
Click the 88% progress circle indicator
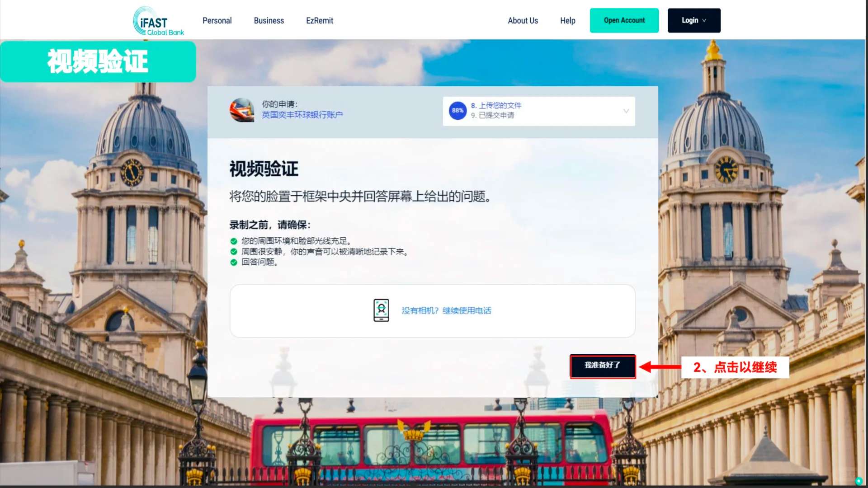(x=458, y=110)
